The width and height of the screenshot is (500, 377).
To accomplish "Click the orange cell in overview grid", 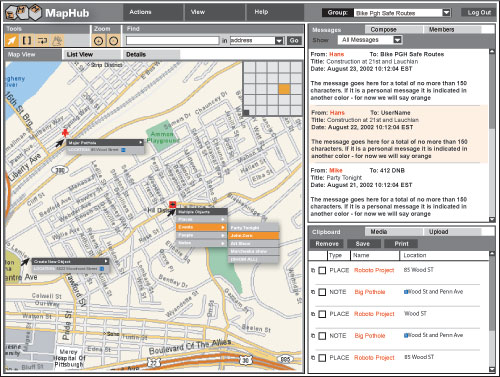I will point(284,89).
